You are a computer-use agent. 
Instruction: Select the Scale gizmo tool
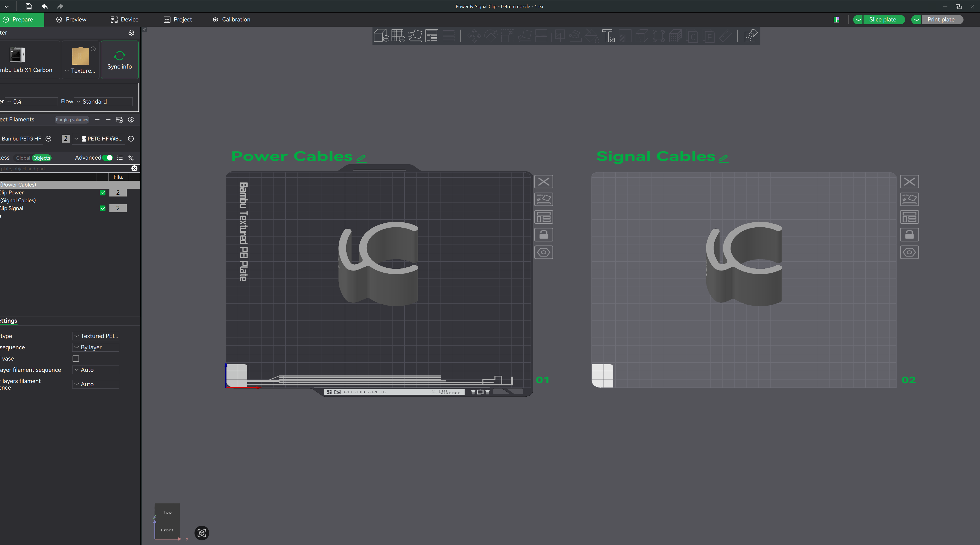tap(508, 36)
